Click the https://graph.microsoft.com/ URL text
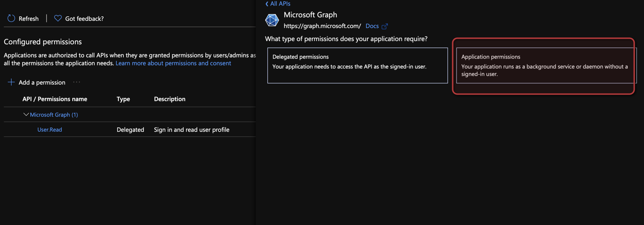644x225 pixels. tap(322, 26)
